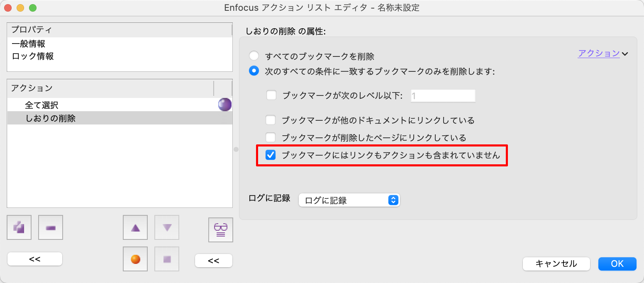Move the action up with the triangle icon
Image resolution: width=644 pixels, height=283 pixels.
[135, 227]
